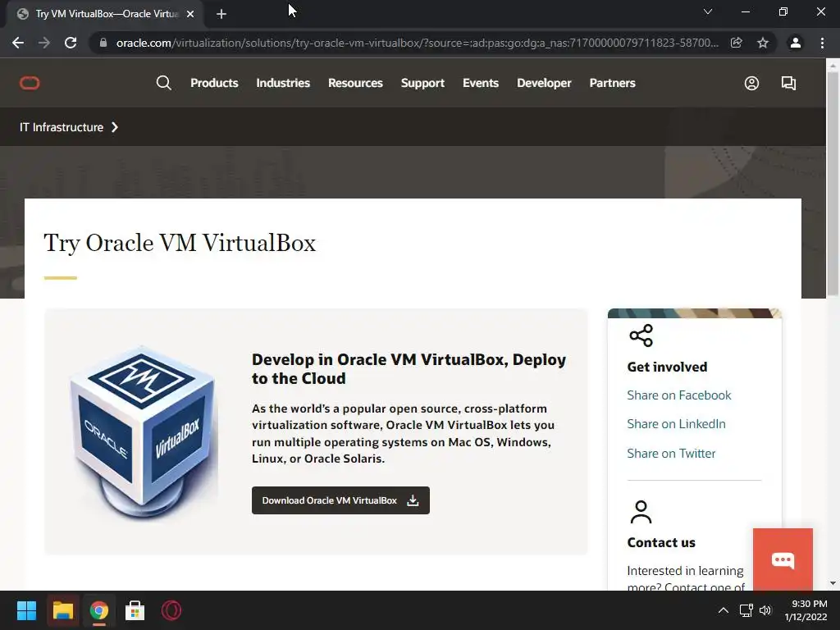Viewport: 840px width, 630px height.
Task: Click the address bar URL field
Action: pyautogui.click(x=418, y=43)
